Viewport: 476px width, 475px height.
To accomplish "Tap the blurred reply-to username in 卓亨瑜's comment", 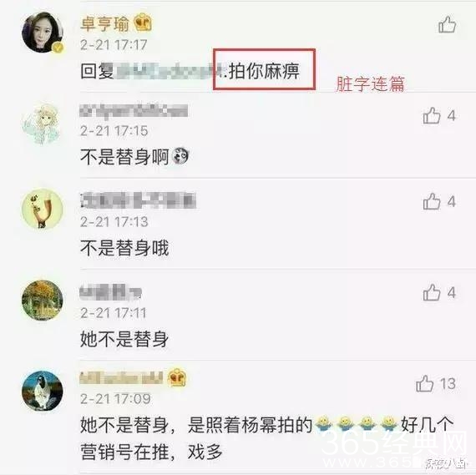I will (x=169, y=72).
